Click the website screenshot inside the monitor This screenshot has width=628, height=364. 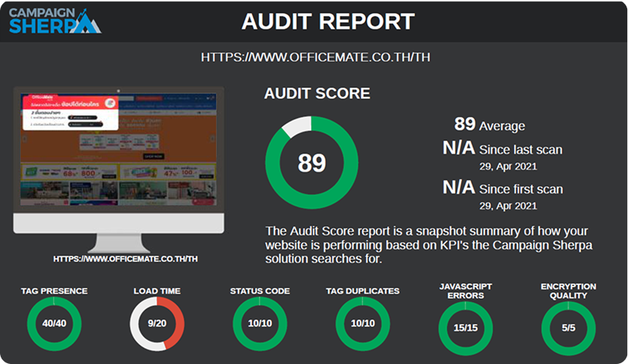pos(118,149)
